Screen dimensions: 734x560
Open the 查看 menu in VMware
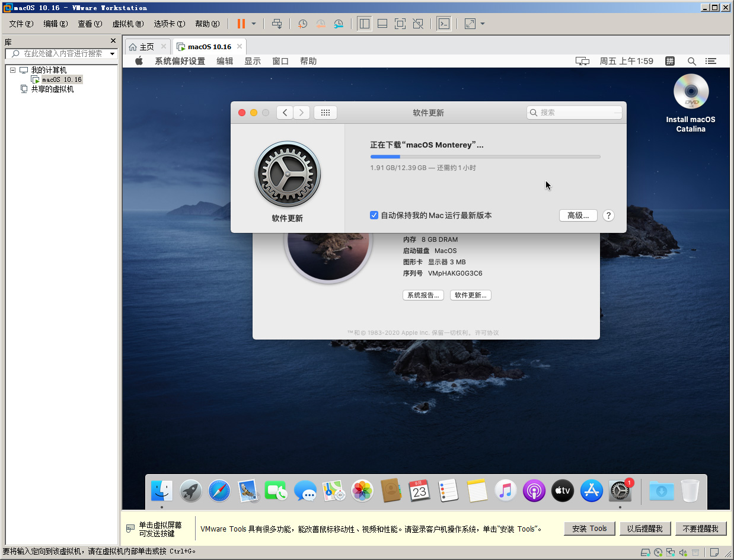(x=90, y=24)
